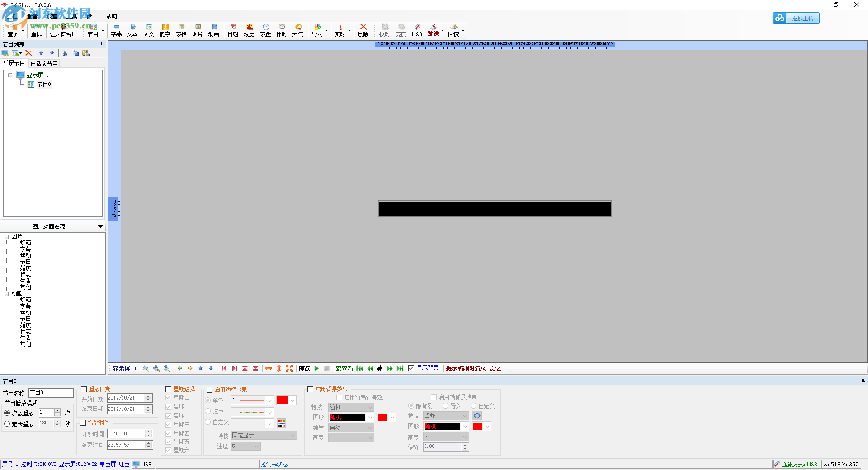
Task: Insert 酷字 cool text
Action: pyautogui.click(x=165, y=30)
